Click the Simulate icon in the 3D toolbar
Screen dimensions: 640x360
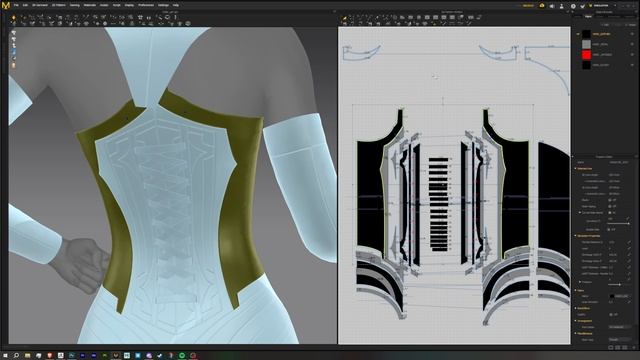pyautogui.click(x=13, y=18)
